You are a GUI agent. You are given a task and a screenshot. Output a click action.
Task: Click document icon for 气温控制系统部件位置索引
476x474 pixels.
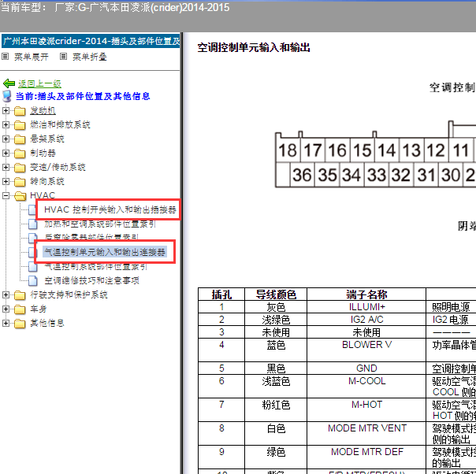(32, 267)
